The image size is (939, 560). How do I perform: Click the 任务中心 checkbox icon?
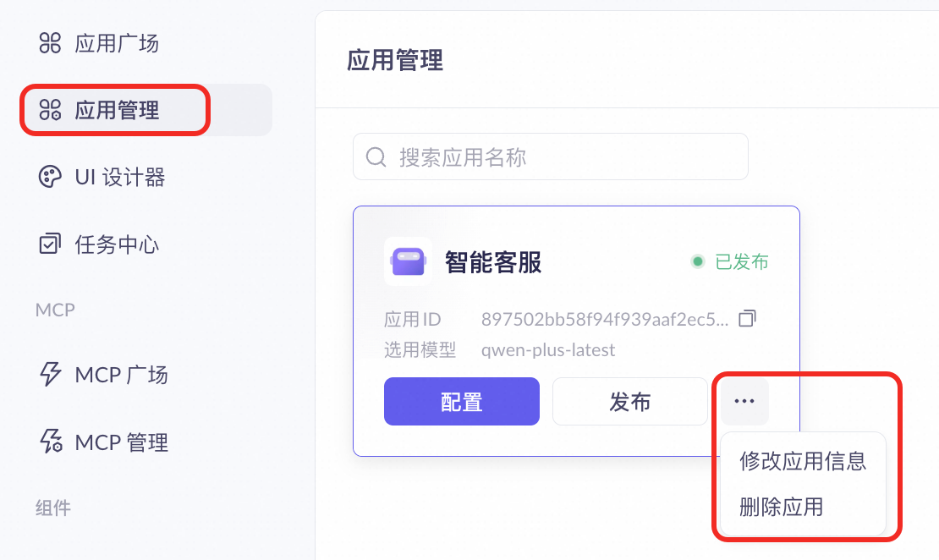(x=51, y=244)
